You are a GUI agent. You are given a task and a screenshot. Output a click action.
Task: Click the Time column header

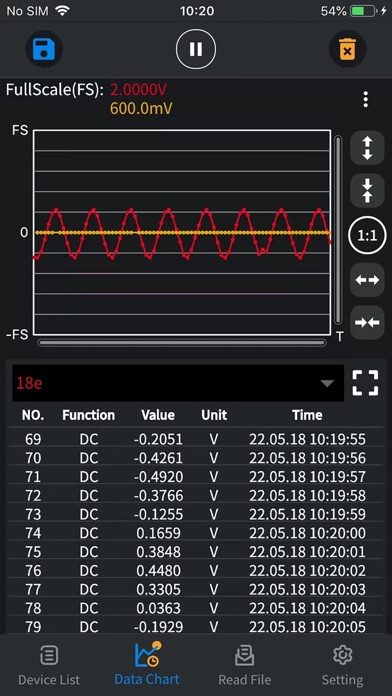click(307, 415)
